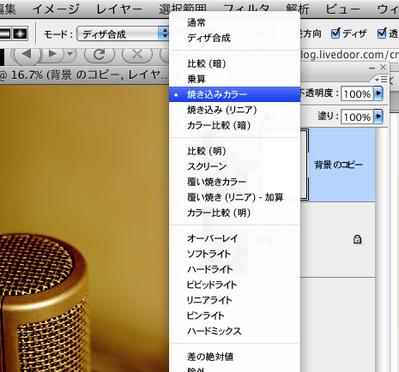Screen dimensions: 399x372
Task: Choose オーバーレイ blend mode
Action: pos(235,238)
